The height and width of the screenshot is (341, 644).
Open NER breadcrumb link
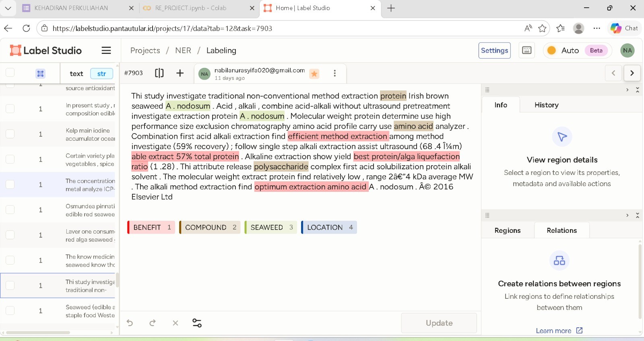(183, 50)
